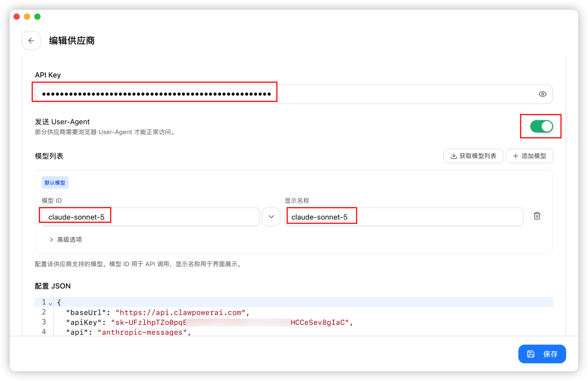Go back using the arrow button

point(31,40)
